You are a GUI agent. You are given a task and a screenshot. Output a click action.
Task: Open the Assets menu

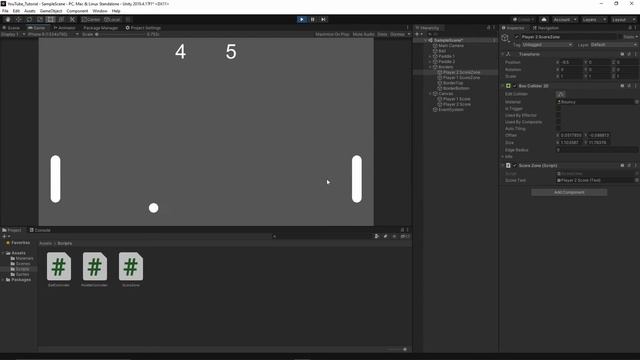30,11
